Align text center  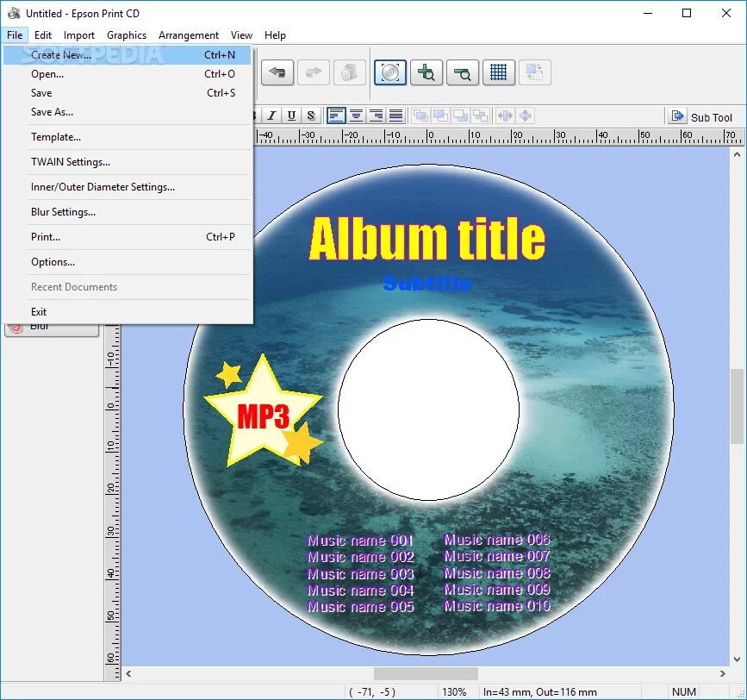[x=356, y=116]
